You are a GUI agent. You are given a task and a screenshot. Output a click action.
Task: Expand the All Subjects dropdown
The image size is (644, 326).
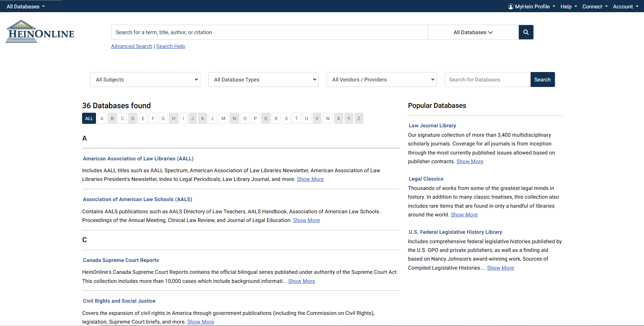145,80
